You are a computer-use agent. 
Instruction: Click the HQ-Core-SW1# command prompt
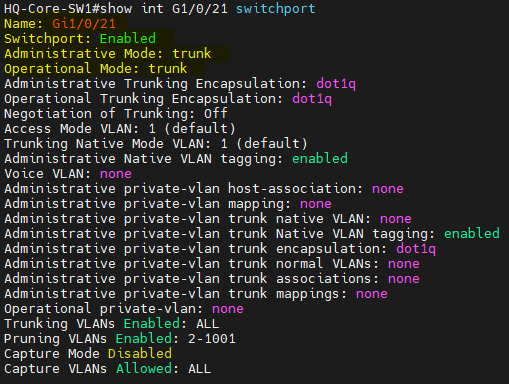tap(52, 9)
